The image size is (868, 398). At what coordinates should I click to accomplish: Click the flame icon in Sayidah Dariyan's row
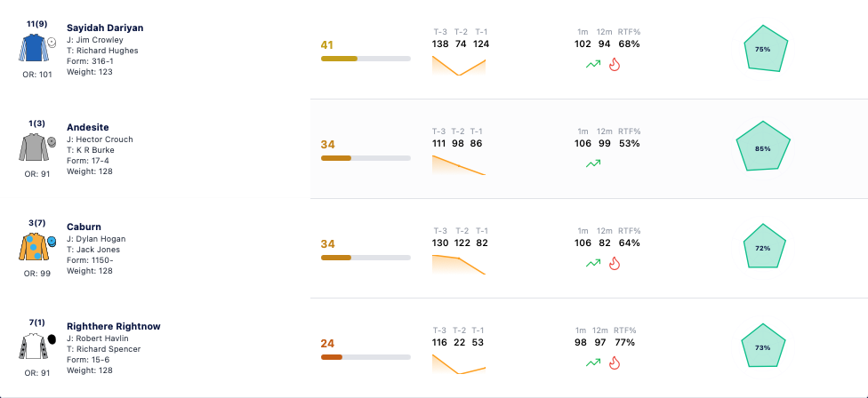click(x=614, y=64)
